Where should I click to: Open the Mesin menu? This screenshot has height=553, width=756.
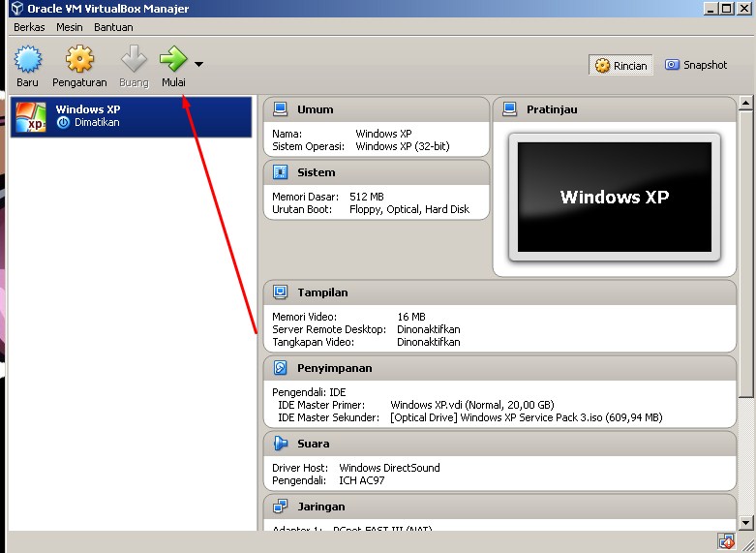(70, 27)
